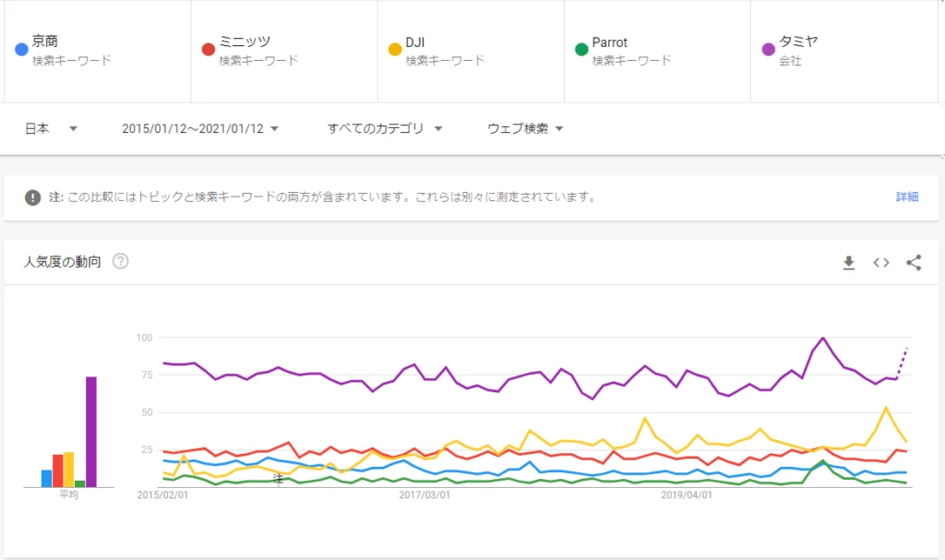Click the 人気度の動向 heading

[x=62, y=262]
